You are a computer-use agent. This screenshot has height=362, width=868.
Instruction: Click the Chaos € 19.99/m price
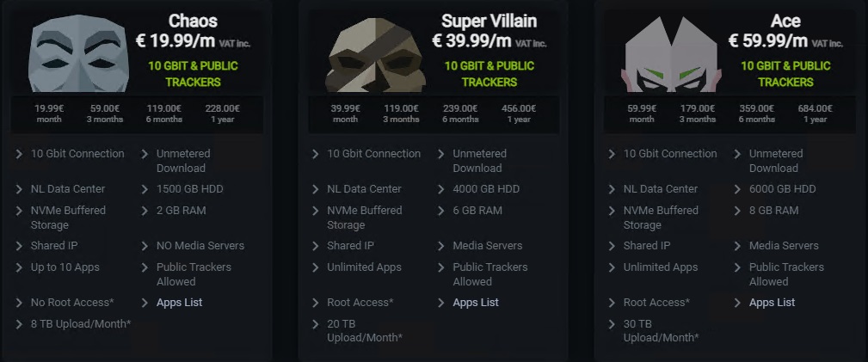point(182,40)
